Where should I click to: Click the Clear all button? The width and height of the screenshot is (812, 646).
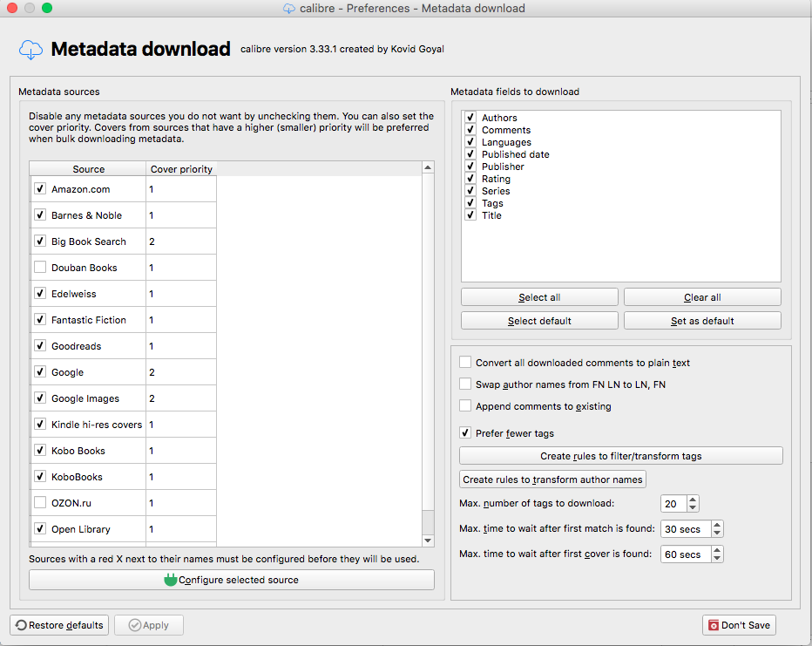click(702, 297)
